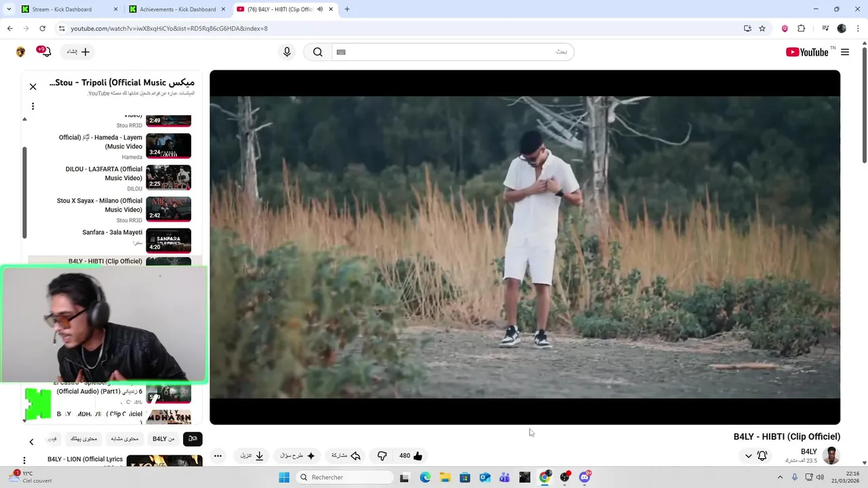This screenshot has width=868, height=488.
Task: Mute the YouTube tab via speaker icon
Action: [x=320, y=9]
